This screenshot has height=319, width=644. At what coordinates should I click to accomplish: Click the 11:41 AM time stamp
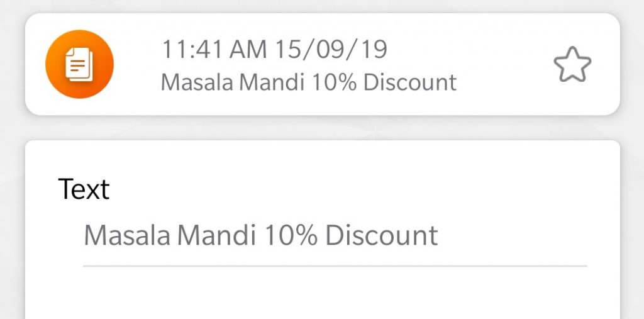click(213, 50)
